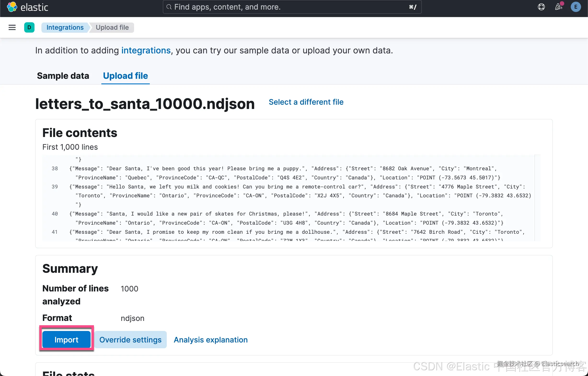Select the Upload file tab
Viewport: 588px width, 376px height.
click(x=125, y=76)
